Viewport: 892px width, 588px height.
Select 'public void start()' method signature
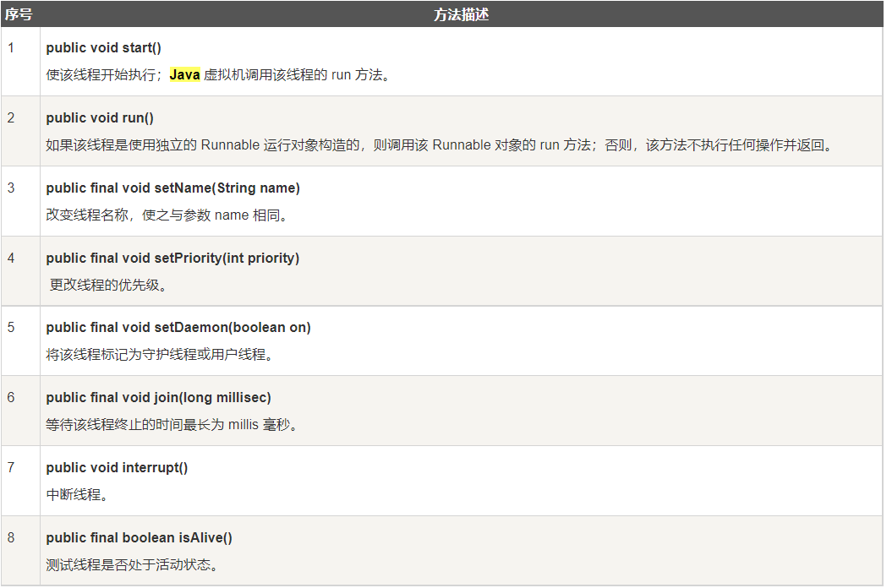[x=103, y=48]
